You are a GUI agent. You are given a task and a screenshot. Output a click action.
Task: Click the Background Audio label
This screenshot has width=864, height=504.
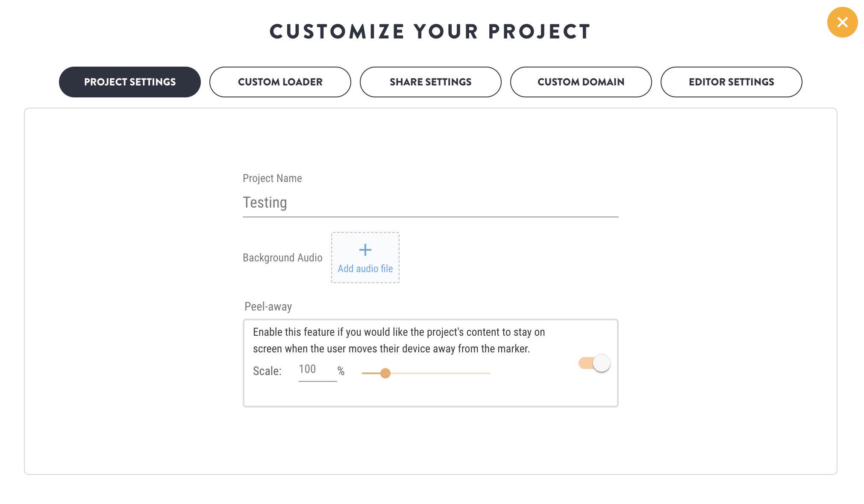click(x=282, y=258)
